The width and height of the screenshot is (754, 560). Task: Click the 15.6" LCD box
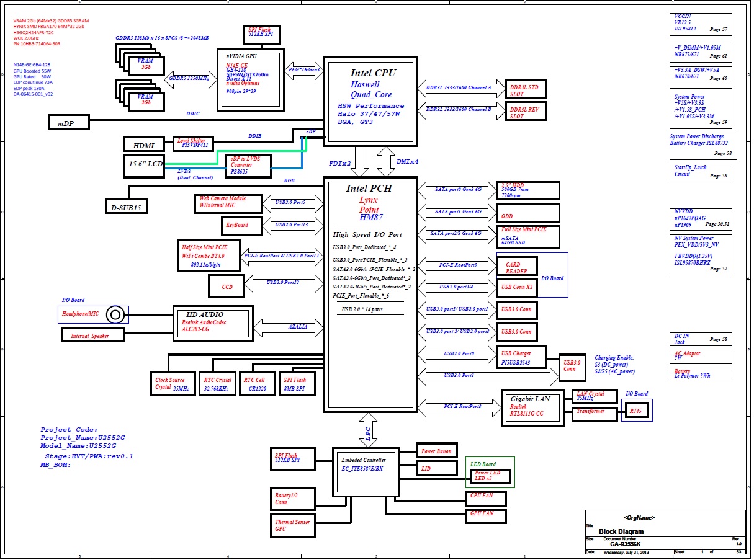(143, 166)
